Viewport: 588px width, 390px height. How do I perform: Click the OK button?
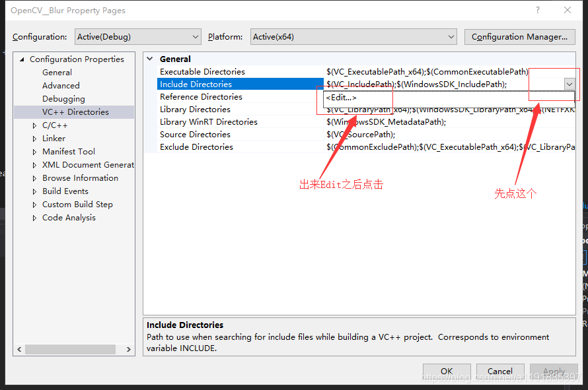point(447,372)
